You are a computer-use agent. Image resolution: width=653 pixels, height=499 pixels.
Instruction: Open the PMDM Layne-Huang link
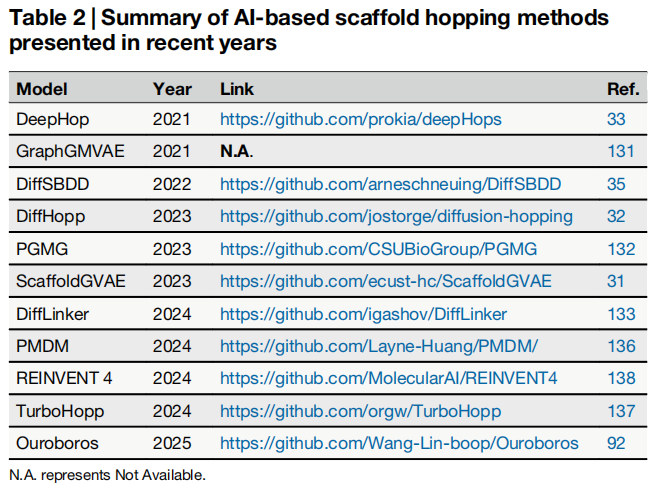pyautogui.click(x=379, y=346)
